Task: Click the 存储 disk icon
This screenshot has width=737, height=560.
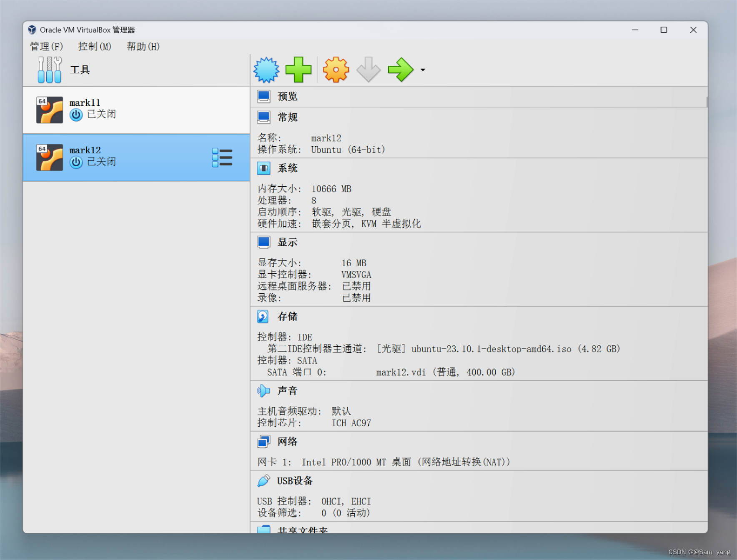Action: 263,317
